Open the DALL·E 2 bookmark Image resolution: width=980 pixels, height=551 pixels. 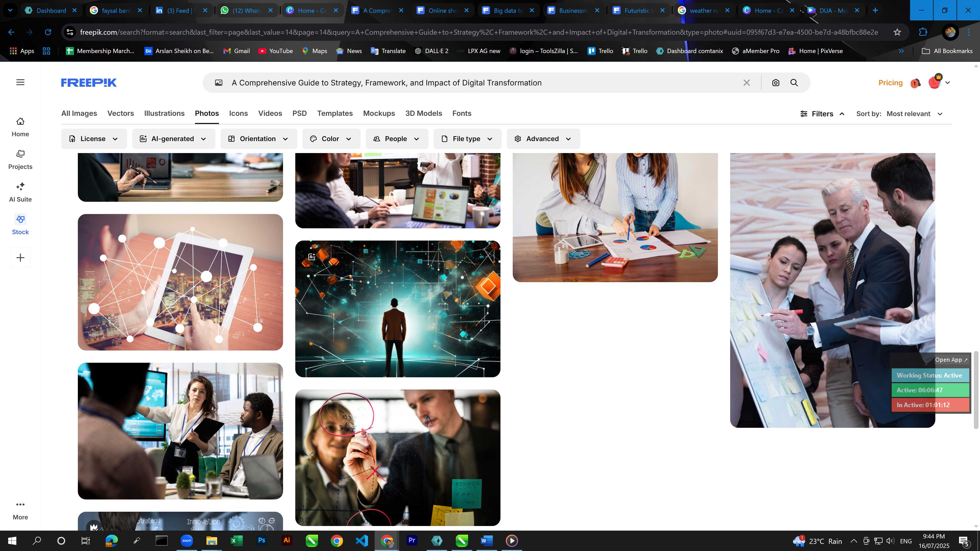pyautogui.click(x=431, y=51)
